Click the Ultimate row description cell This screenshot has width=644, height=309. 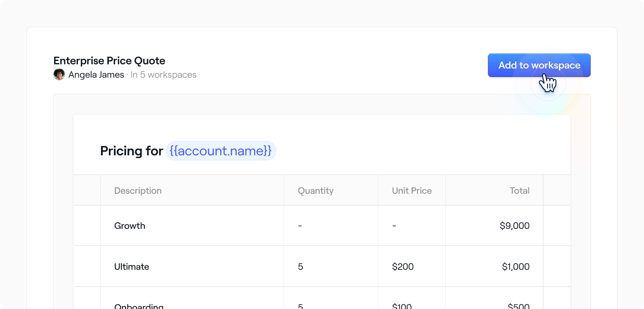coord(131,266)
